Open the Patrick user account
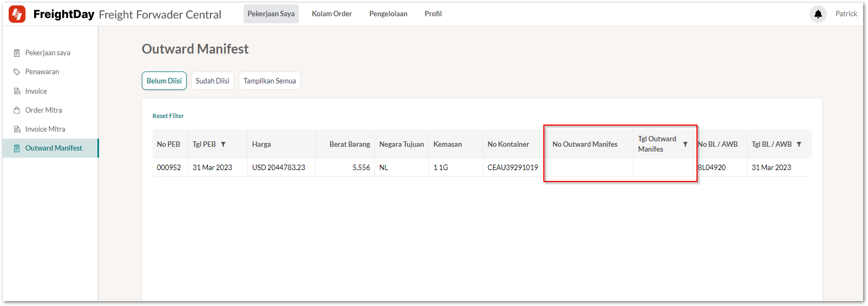 pos(846,14)
